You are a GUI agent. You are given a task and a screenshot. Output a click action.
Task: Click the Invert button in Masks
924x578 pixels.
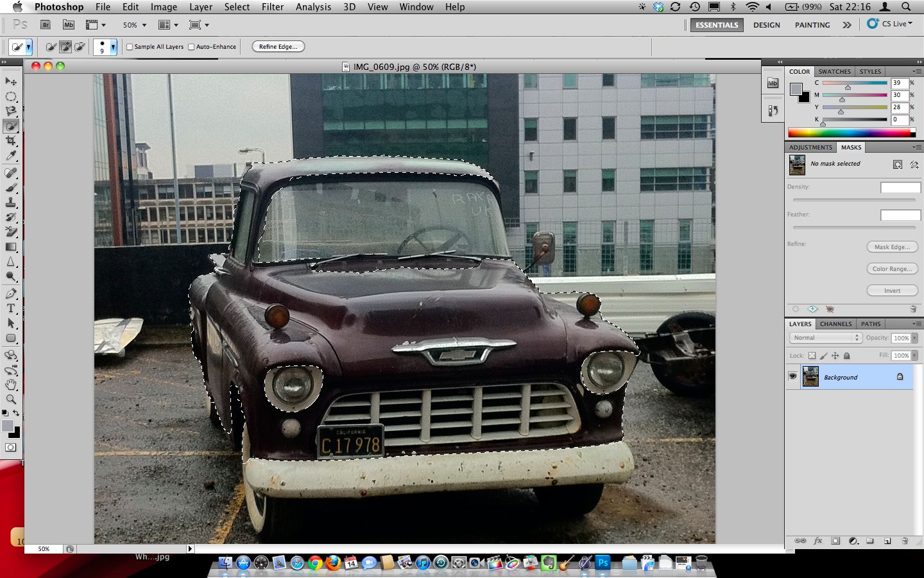(x=892, y=291)
